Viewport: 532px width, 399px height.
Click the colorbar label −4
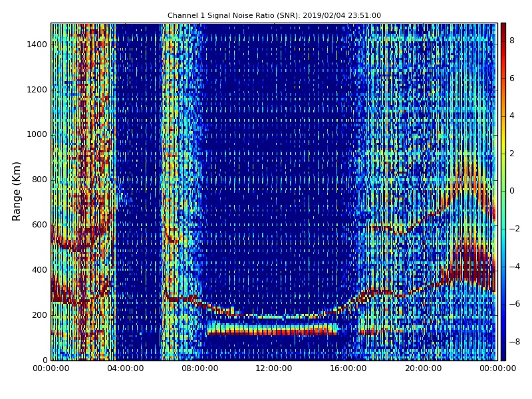coord(515,267)
